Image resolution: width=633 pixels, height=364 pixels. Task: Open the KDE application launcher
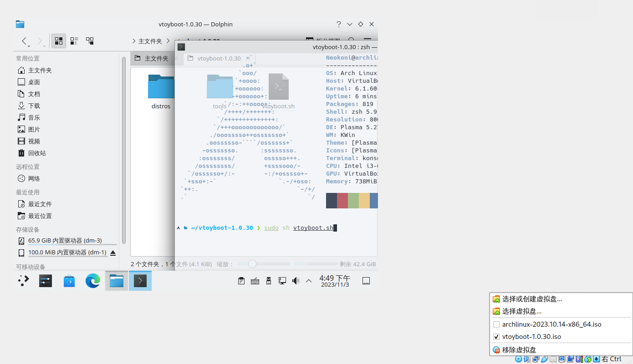(23, 281)
